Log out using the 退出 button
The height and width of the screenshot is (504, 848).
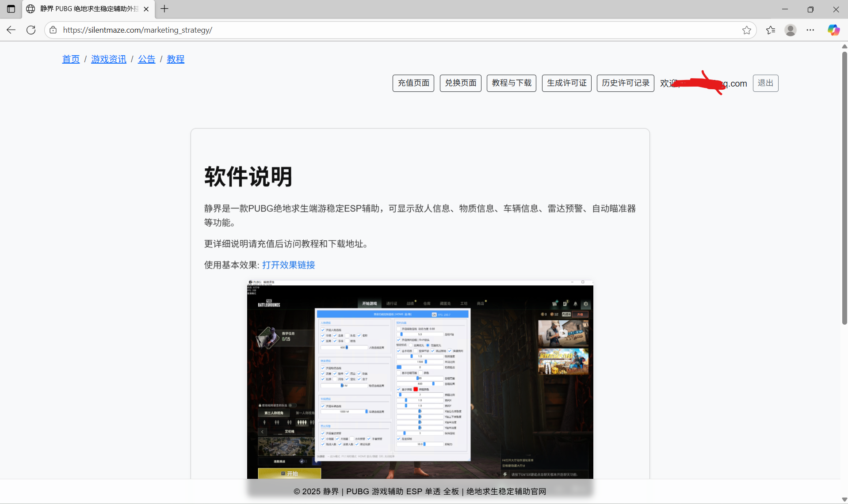(765, 83)
